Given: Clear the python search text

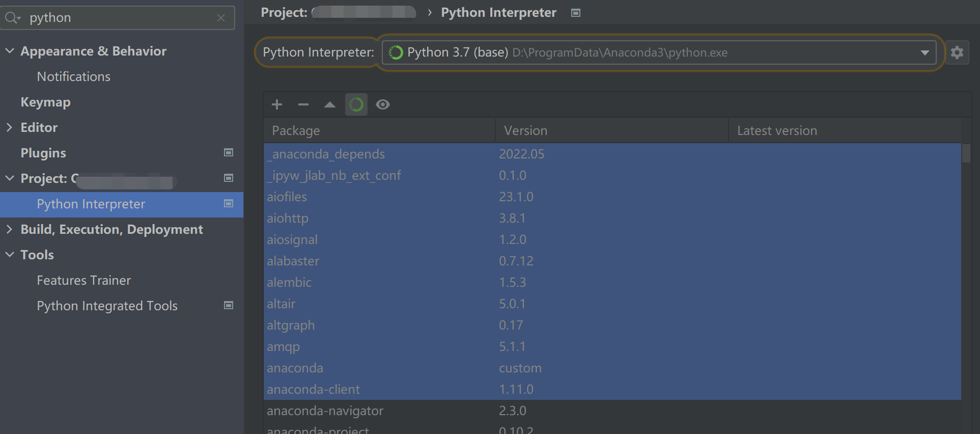Looking at the screenshot, I should [x=221, y=18].
